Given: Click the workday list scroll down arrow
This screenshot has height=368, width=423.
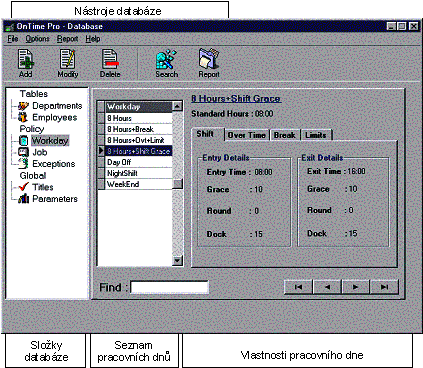Looking at the screenshot, I should tap(178, 260).
